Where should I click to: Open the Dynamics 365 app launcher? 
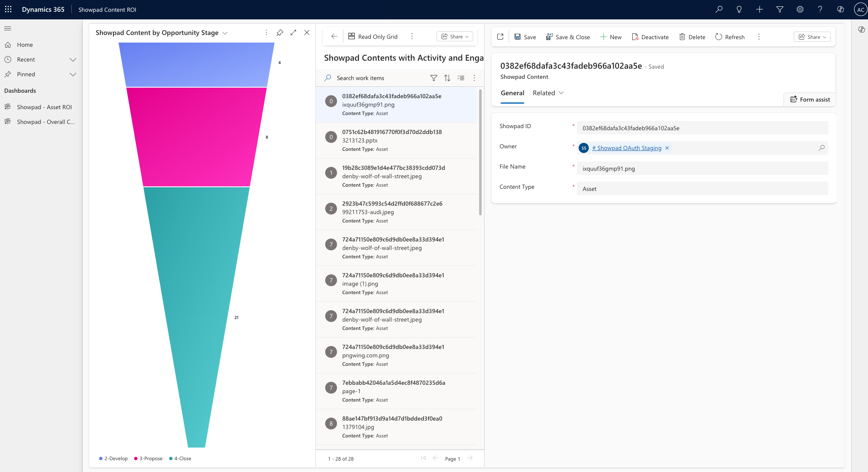coord(8,9)
